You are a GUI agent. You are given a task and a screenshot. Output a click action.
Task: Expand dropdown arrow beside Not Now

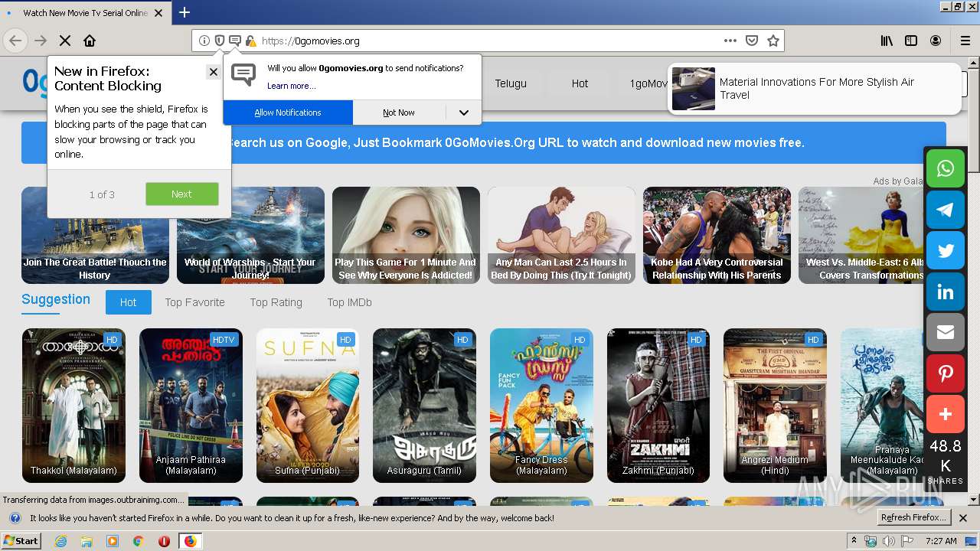tap(463, 112)
